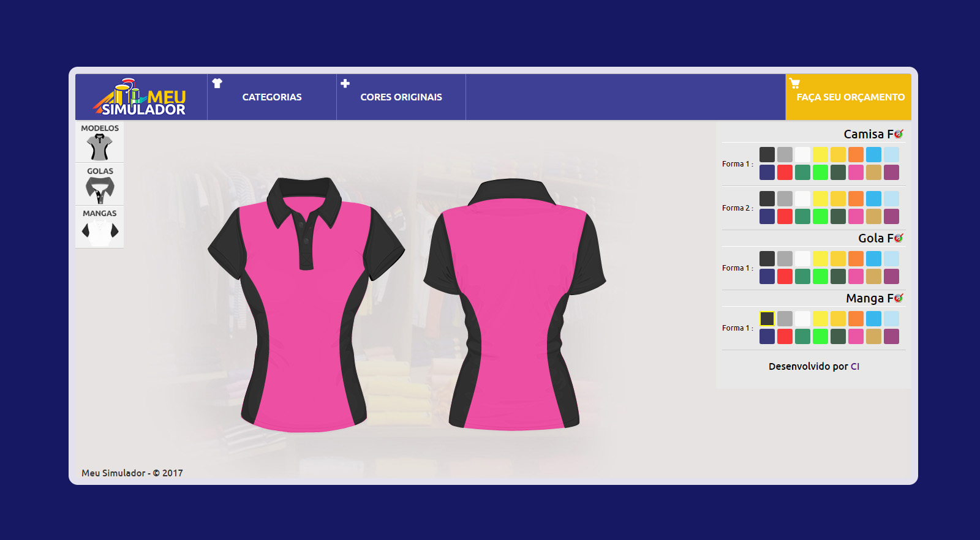The height and width of the screenshot is (540, 980).
Task: Choose dark gray for Camisa Forma 2
Action: coord(767,198)
